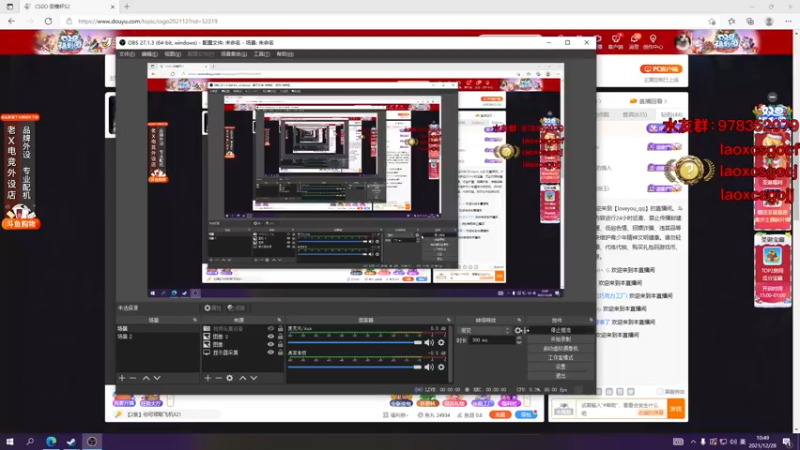Image resolution: width=800 pixels, height=450 pixels.
Task: Toggle visibility eye of 图像 source
Action: (x=271, y=344)
